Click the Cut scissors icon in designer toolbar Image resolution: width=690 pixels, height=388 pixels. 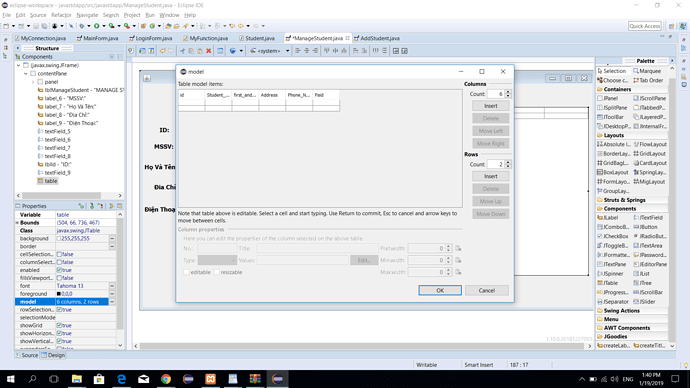point(182,51)
